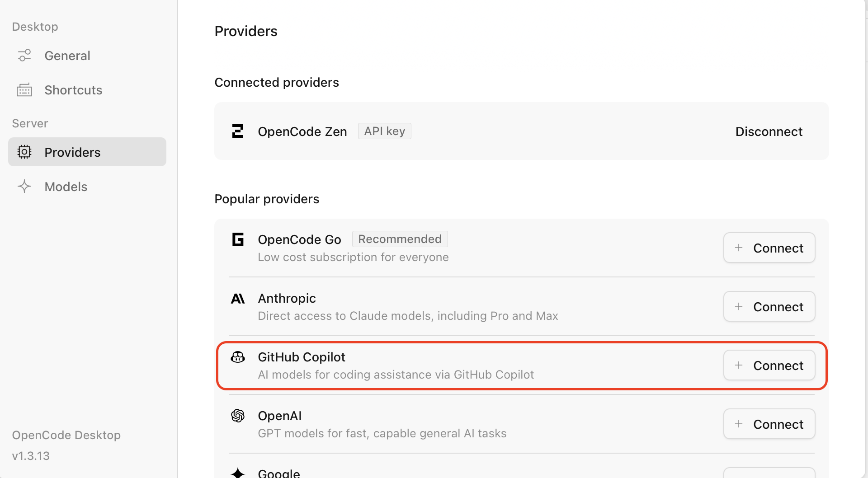
Task: Click the API key badge
Action: (x=385, y=131)
